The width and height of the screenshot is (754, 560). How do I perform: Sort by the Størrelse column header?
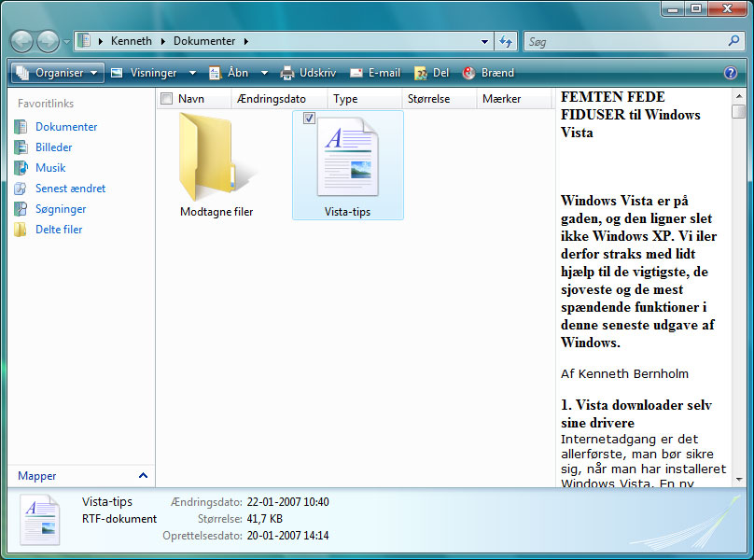(429, 99)
